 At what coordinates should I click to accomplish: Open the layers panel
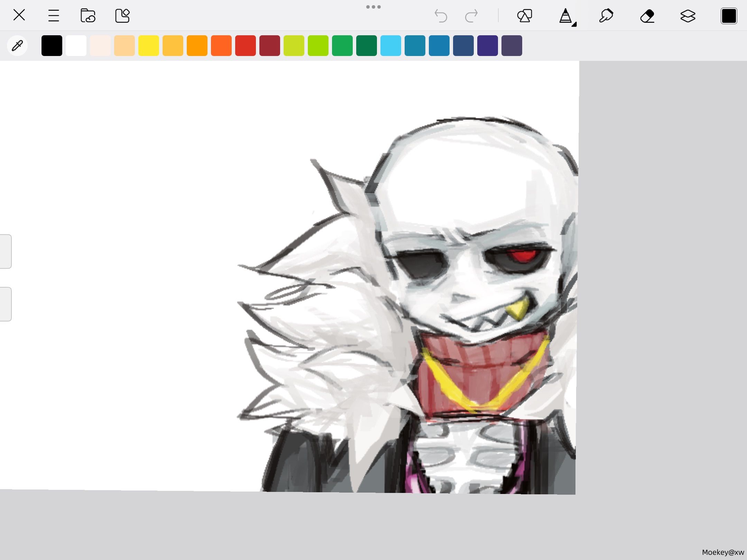point(688,16)
